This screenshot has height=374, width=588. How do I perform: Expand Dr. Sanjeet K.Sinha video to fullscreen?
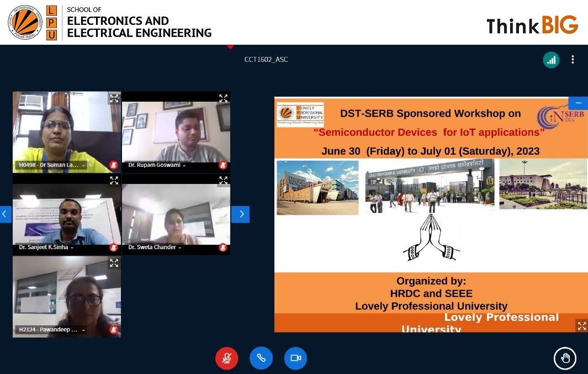click(114, 181)
